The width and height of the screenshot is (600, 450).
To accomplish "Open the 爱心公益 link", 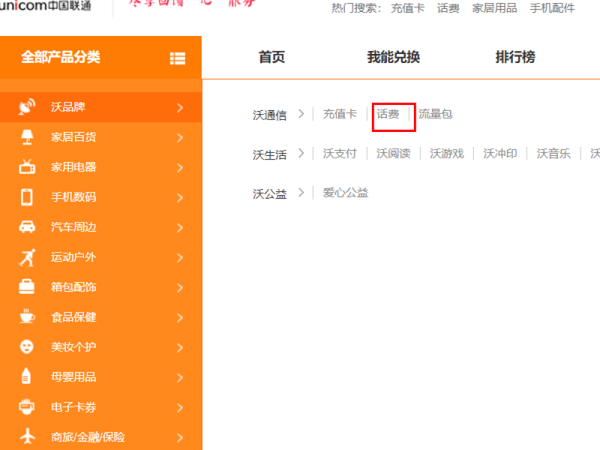I will [x=345, y=193].
